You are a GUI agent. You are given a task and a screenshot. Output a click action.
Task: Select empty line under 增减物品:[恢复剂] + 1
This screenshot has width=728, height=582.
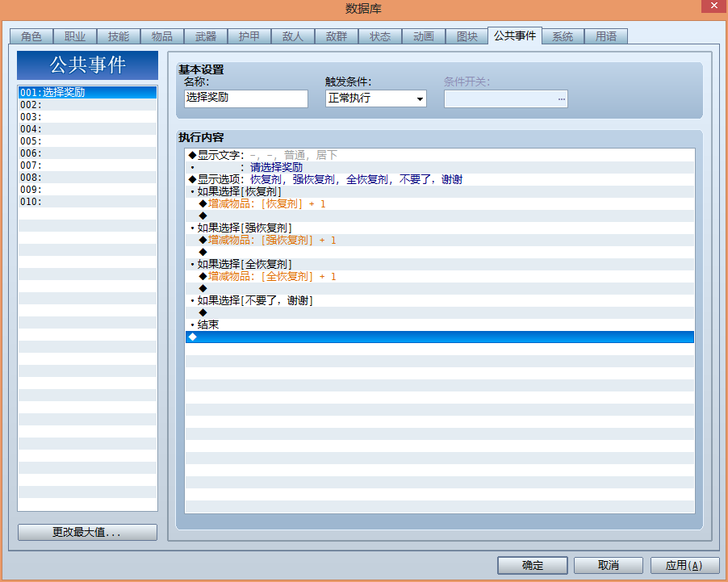point(440,216)
